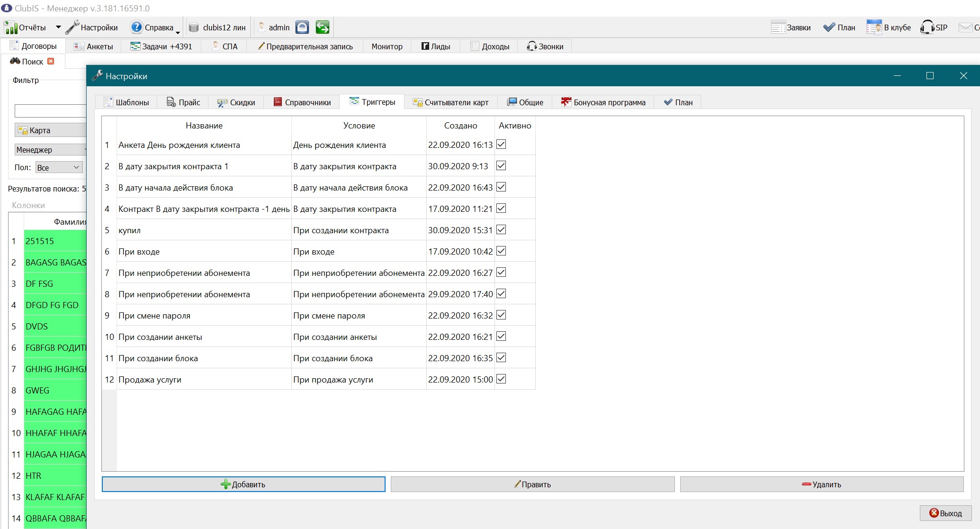Viewport: 980px width, 529px height.
Task: Click the clubis12 database icon
Action: pyautogui.click(x=194, y=27)
